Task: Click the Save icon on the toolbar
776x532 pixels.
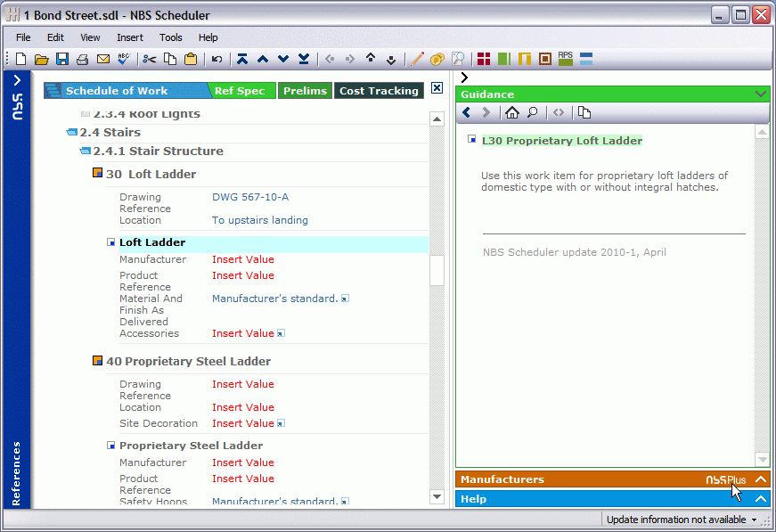Action: pyautogui.click(x=61, y=59)
